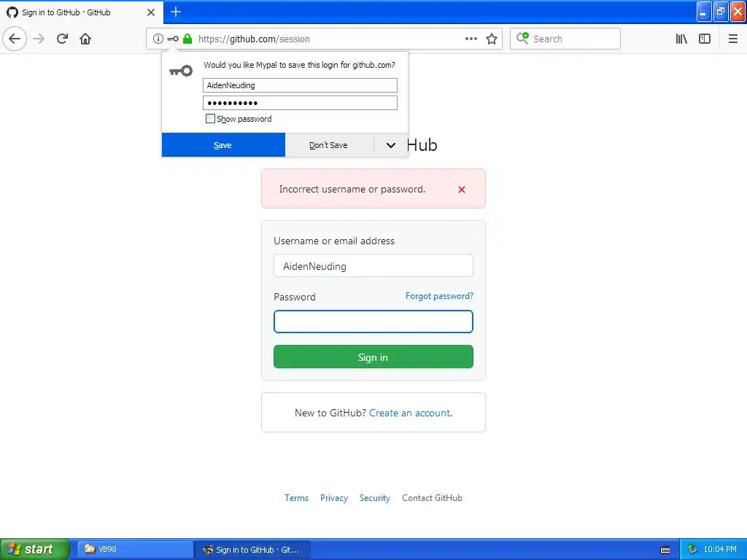
Task: Click the green Sign in button
Action: coord(373,357)
